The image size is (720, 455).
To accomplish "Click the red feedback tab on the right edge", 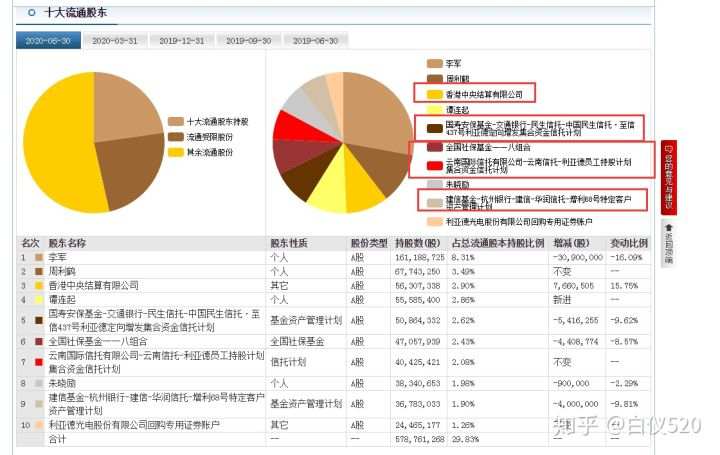I will 669,177.
